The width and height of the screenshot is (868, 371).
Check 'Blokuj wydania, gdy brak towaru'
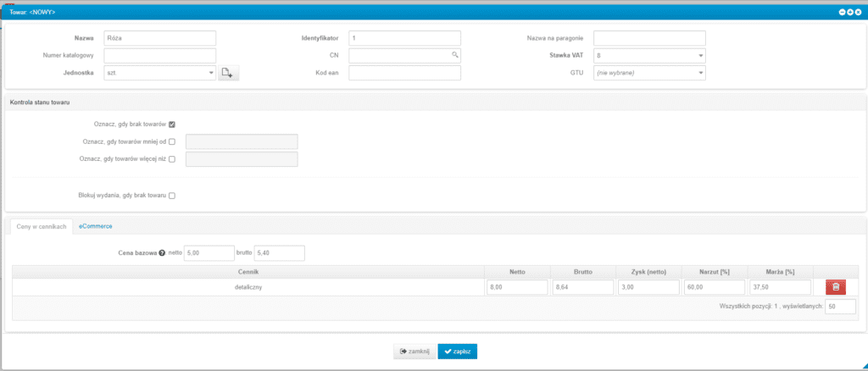172,196
